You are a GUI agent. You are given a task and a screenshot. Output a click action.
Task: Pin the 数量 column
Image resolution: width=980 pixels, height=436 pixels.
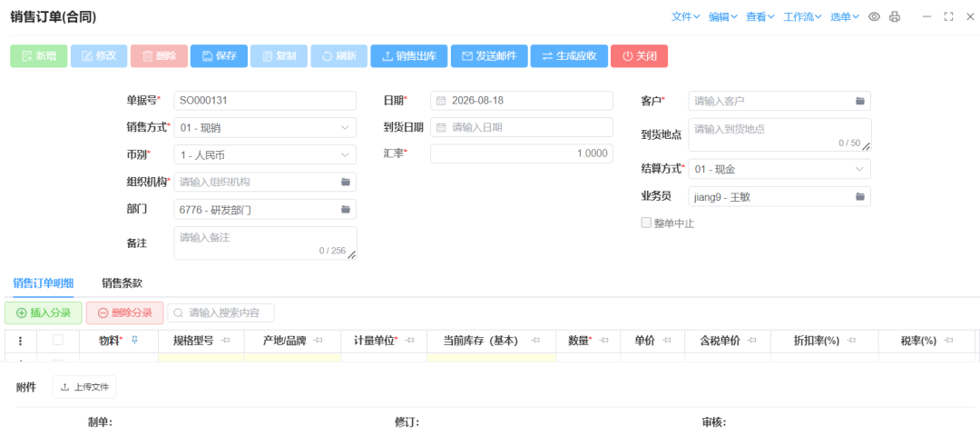tap(604, 341)
